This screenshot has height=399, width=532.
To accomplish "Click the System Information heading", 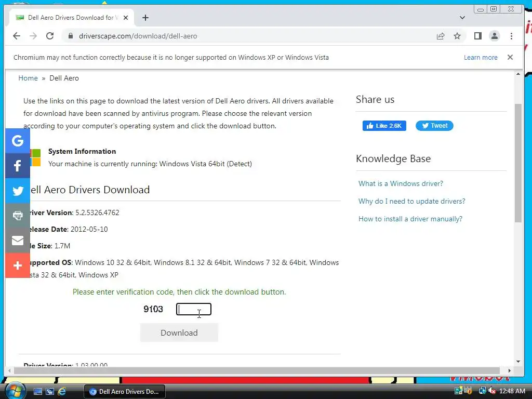I will (82, 151).
